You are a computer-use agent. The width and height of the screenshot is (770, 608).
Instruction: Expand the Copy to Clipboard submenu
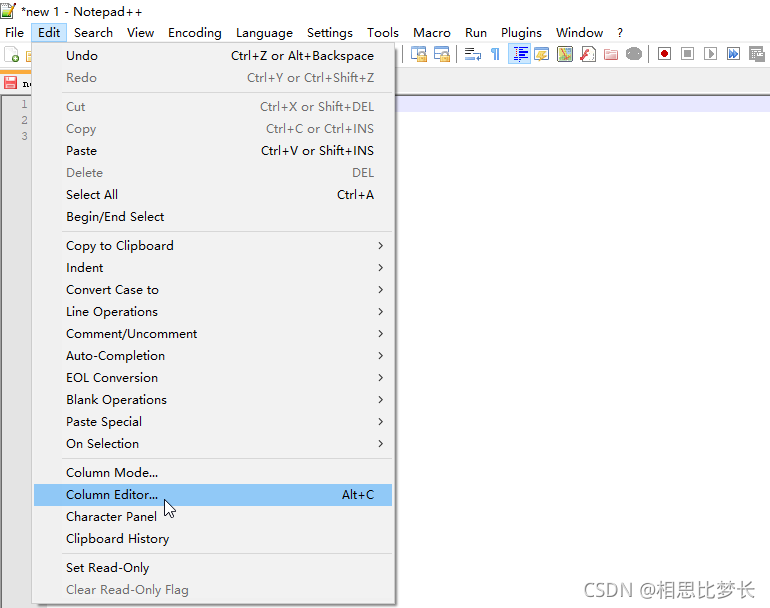(213, 246)
